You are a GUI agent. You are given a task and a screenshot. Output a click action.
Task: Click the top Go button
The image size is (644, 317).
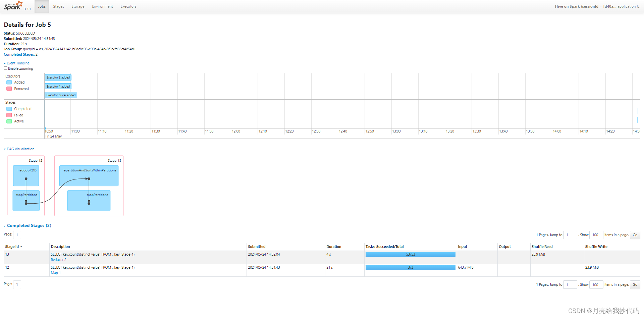(x=635, y=235)
